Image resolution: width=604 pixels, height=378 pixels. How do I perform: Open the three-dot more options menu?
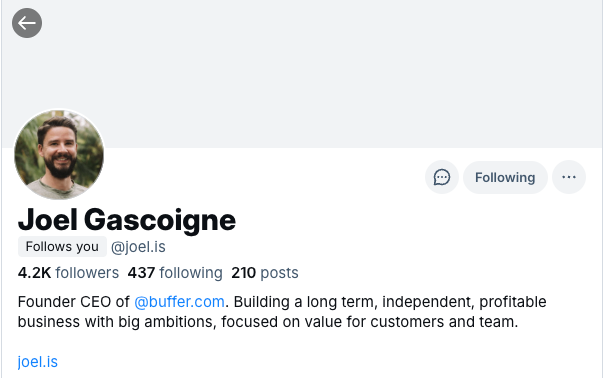click(569, 177)
